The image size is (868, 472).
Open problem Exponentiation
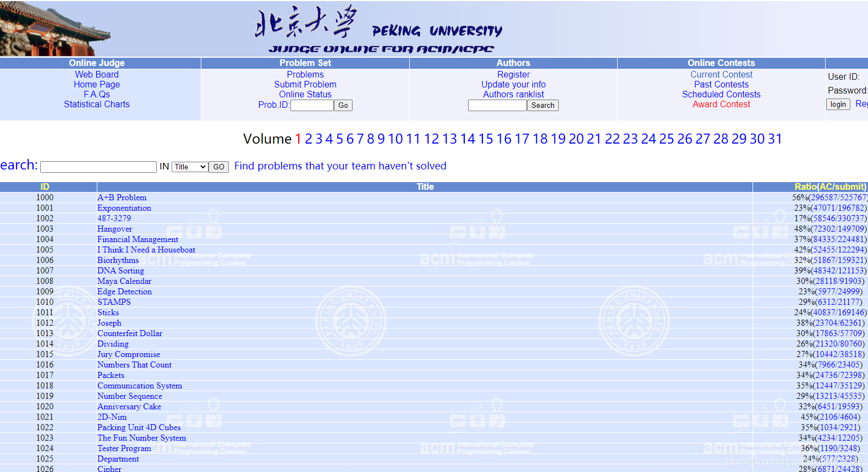124,208
